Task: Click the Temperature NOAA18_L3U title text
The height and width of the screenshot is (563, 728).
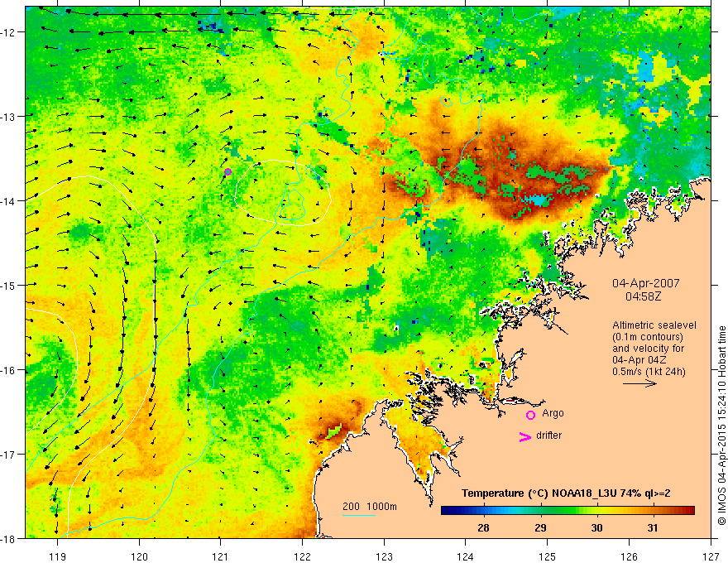Action: (566, 493)
